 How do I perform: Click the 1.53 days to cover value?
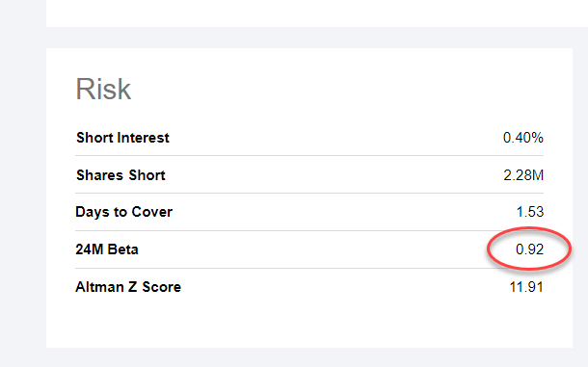click(530, 212)
